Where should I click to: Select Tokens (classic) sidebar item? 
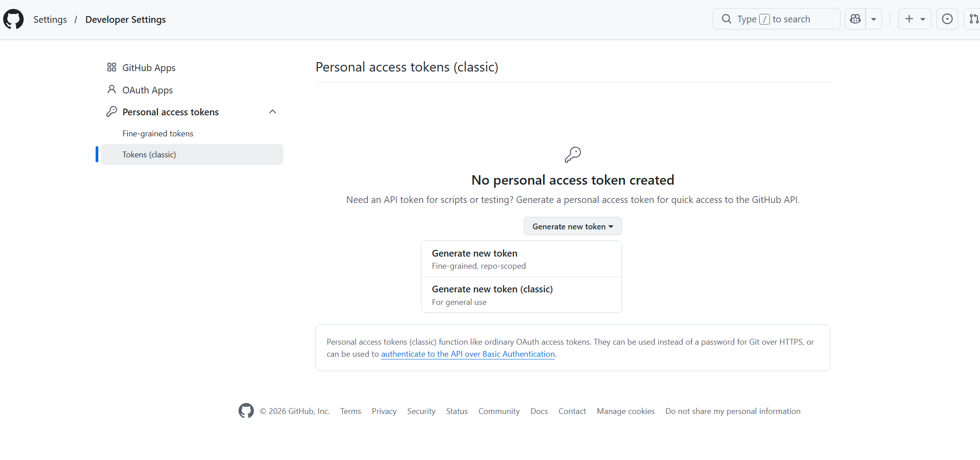(192, 154)
